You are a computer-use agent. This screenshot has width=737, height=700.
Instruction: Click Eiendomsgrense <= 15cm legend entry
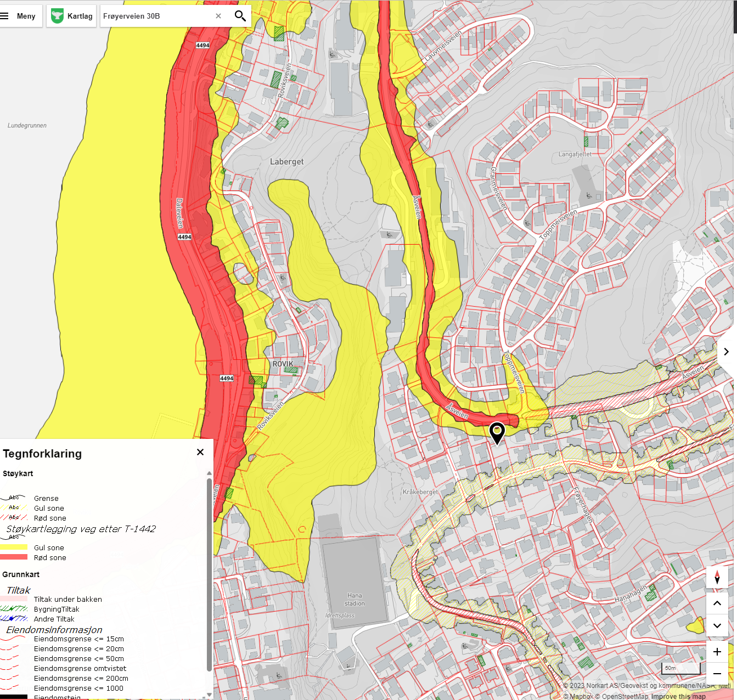click(x=79, y=639)
